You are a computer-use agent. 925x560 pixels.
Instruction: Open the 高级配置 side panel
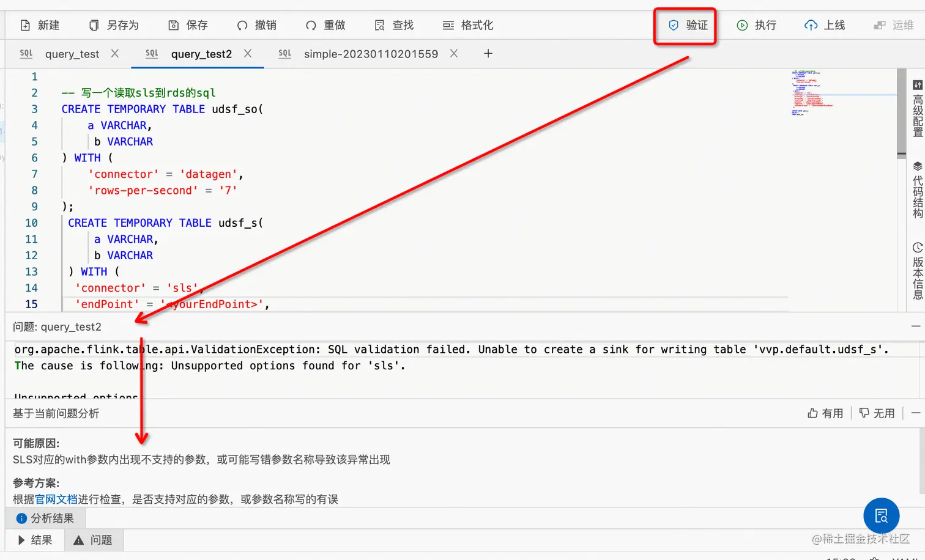(917, 108)
